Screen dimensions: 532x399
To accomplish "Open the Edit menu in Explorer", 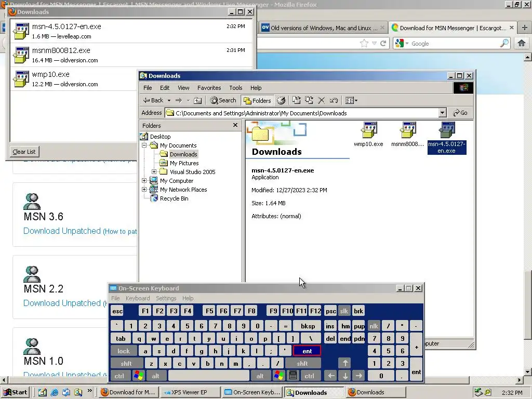I will click(165, 88).
